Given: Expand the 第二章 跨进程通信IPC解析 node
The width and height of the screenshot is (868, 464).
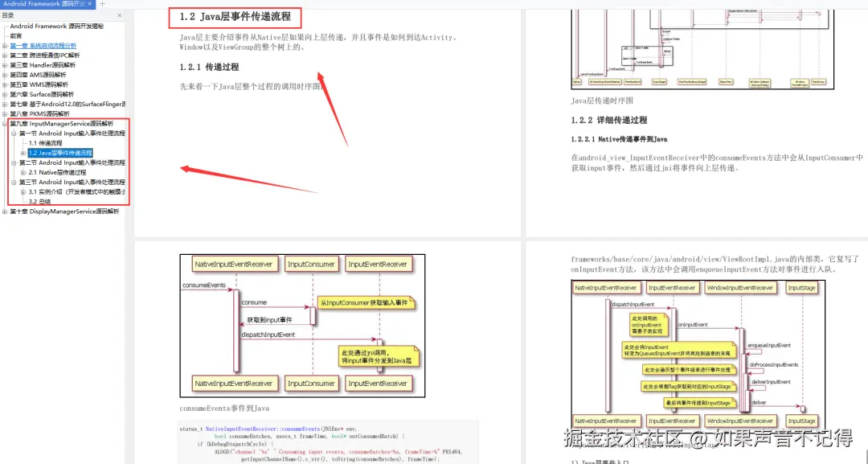Looking at the screenshot, I should (5, 55).
